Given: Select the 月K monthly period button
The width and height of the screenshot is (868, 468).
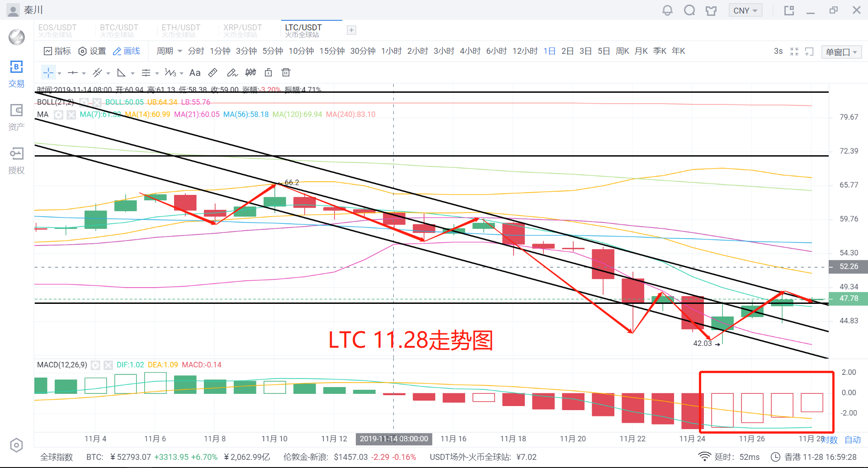Looking at the screenshot, I should pos(641,51).
